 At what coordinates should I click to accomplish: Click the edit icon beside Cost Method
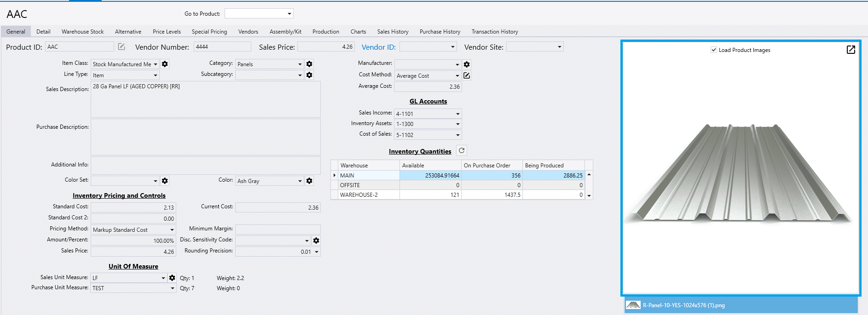click(x=467, y=75)
